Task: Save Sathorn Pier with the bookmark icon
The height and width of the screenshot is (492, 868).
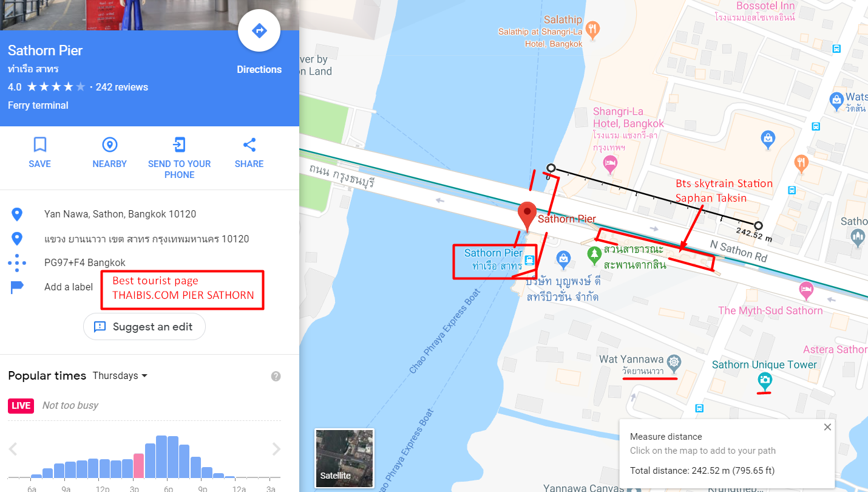Action: pyautogui.click(x=40, y=145)
